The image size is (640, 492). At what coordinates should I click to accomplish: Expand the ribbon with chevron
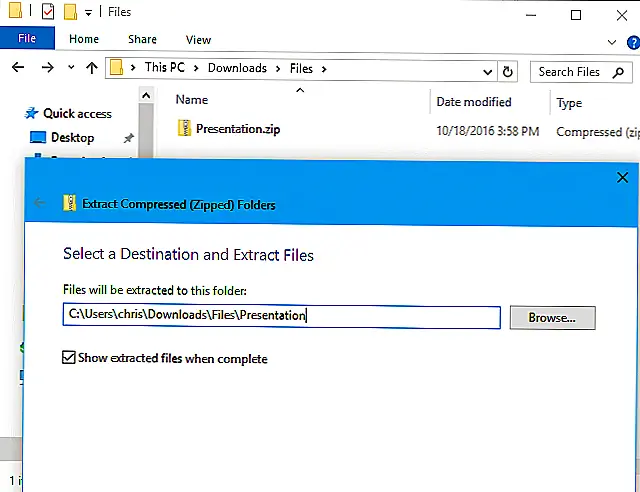click(x=612, y=42)
